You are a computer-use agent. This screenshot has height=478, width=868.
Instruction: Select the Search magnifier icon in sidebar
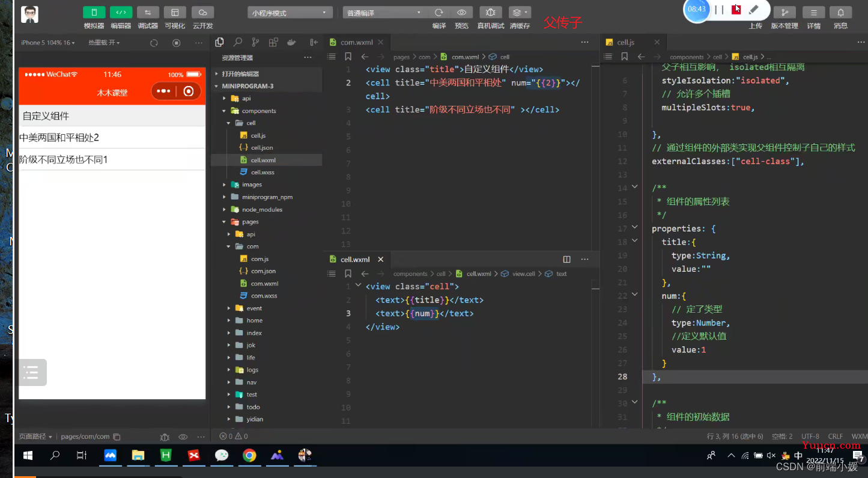point(238,42)
